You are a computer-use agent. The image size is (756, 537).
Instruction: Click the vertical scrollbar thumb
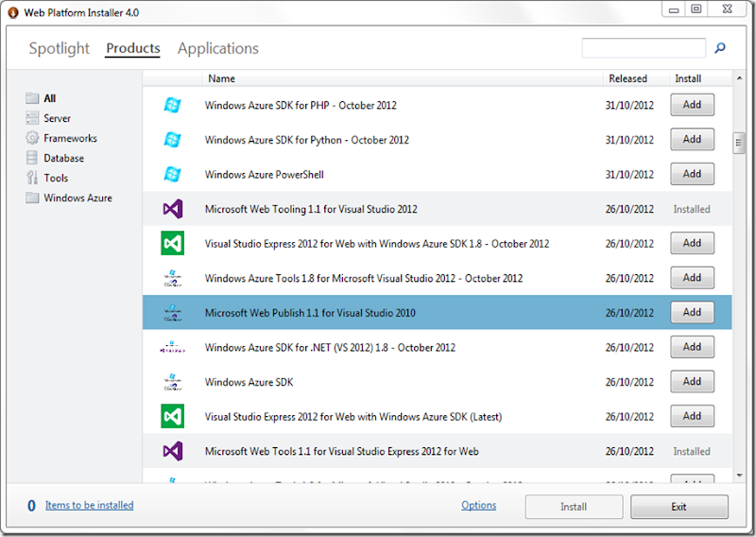739,143
